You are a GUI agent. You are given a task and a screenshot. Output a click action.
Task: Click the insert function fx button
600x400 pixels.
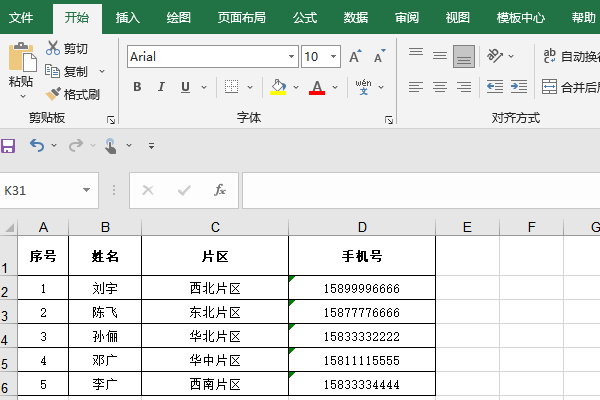pos(220,190)
